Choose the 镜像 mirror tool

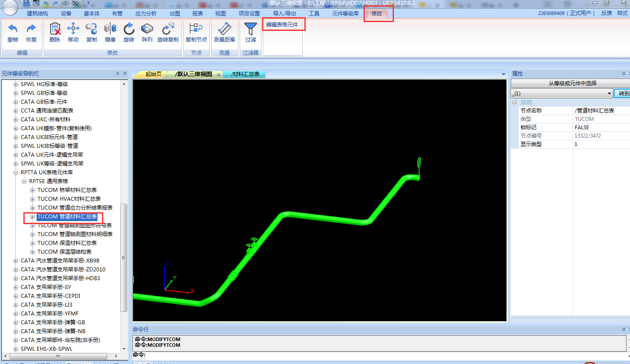coord(110,30)
